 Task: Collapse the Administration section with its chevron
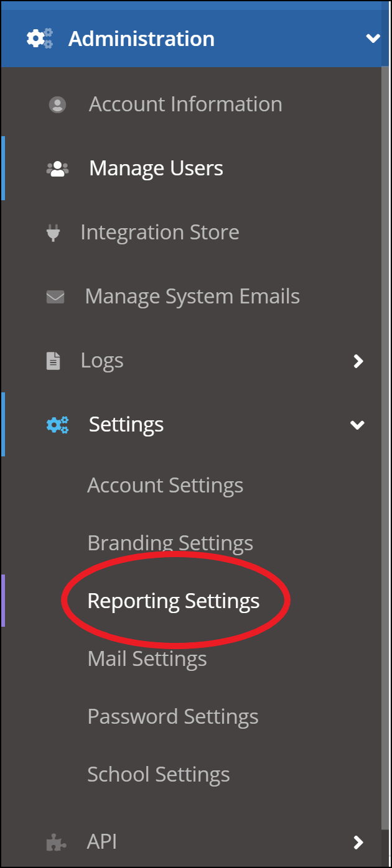(x=373, y=39)
